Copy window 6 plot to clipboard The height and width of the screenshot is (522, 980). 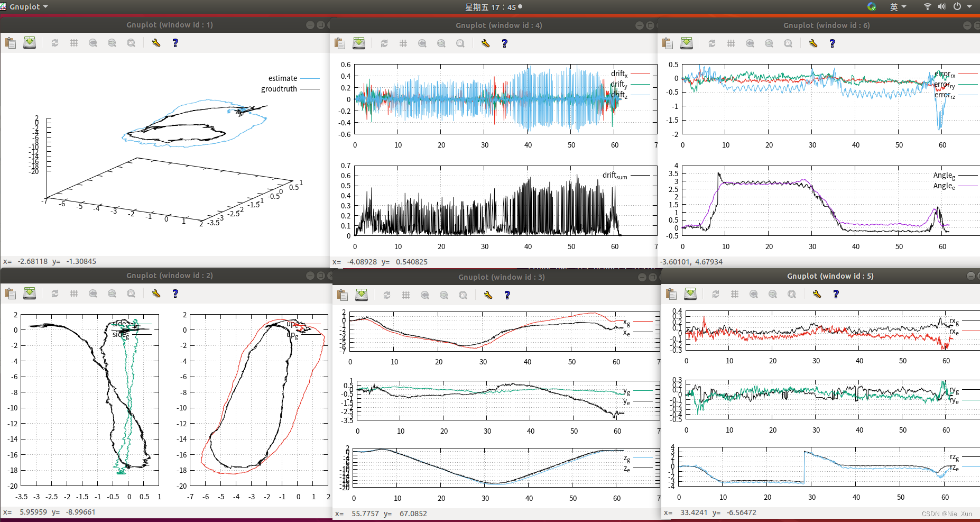tap(668, 43)
